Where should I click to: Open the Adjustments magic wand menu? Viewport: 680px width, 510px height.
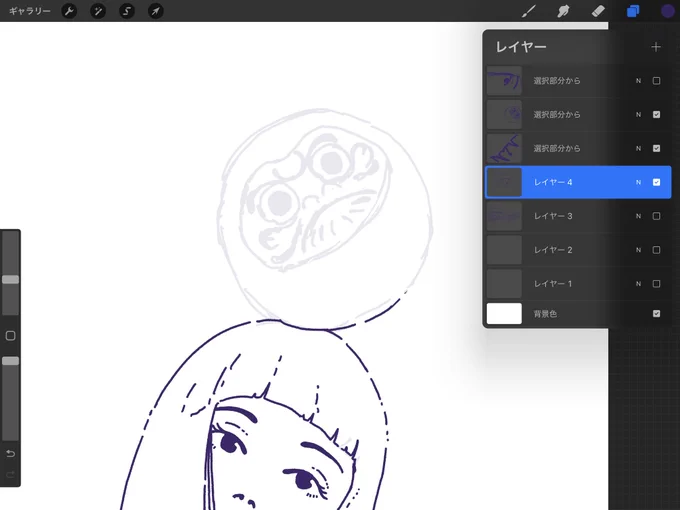[98, 11]
